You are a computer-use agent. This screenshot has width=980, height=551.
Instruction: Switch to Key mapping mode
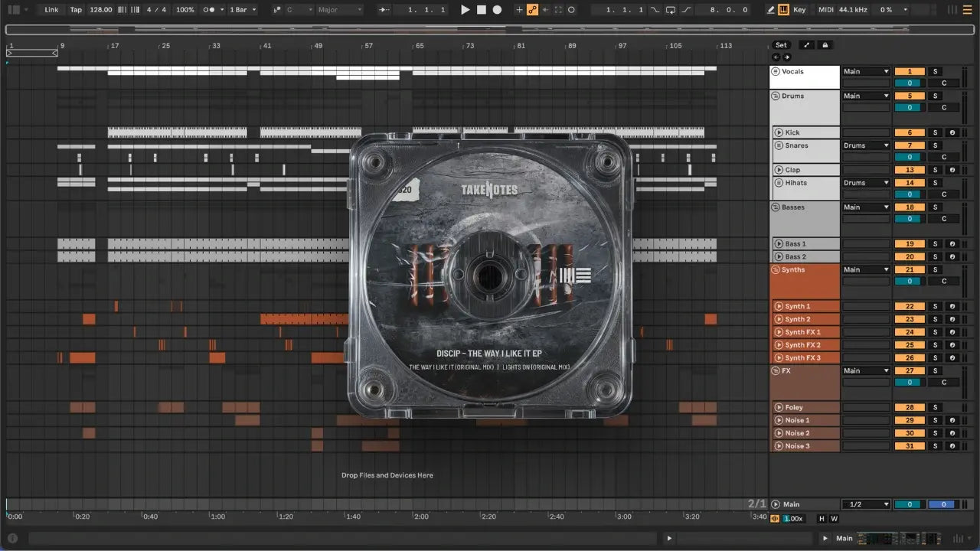click(x=799, y=10)
